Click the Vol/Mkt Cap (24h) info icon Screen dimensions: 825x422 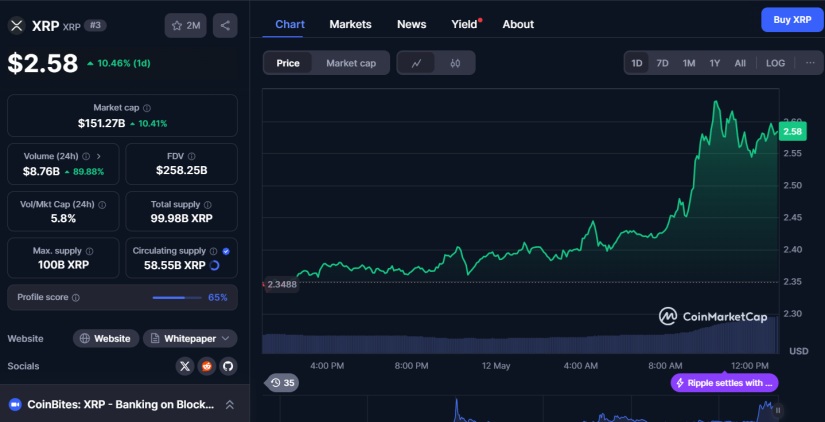point(102,205)
